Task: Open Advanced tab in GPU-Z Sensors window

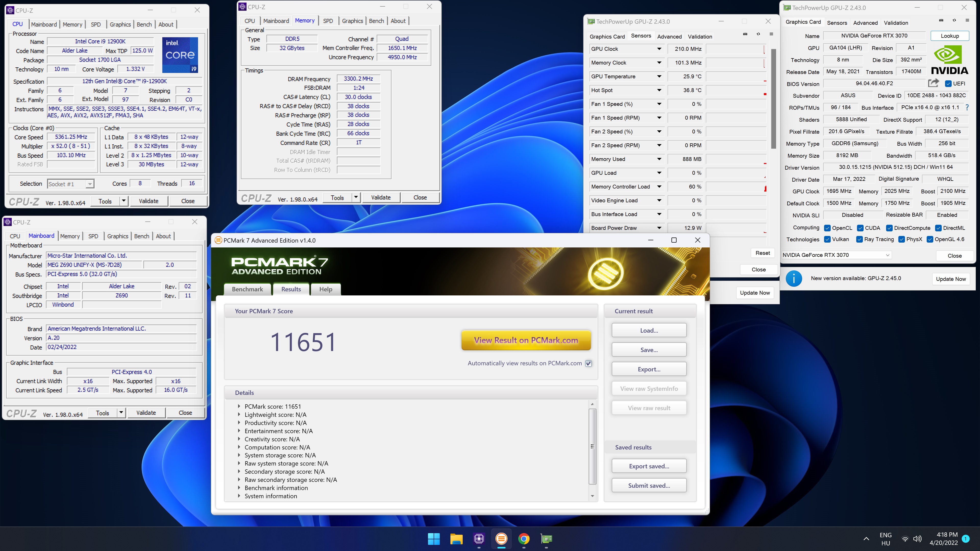Action: coord(670,36)
